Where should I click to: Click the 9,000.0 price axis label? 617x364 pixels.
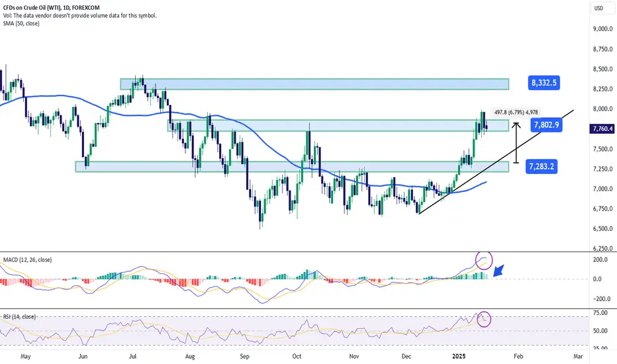coord(603,28)
